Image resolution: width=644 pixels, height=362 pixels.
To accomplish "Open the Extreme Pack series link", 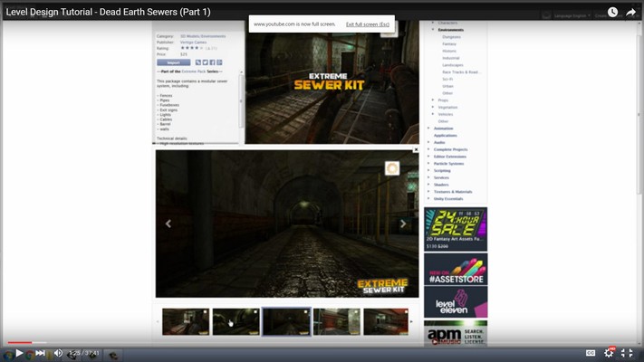I will point(194,71).
